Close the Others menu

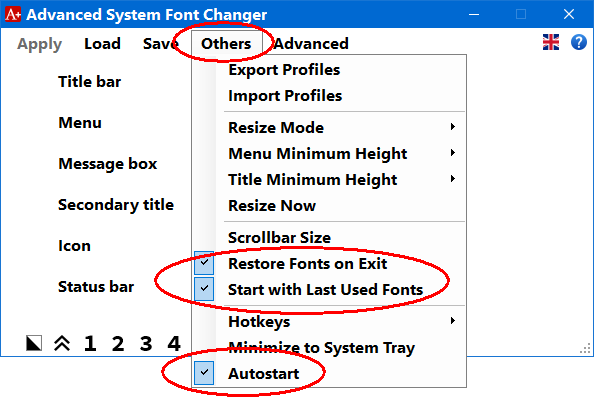(x=226, y=44)
